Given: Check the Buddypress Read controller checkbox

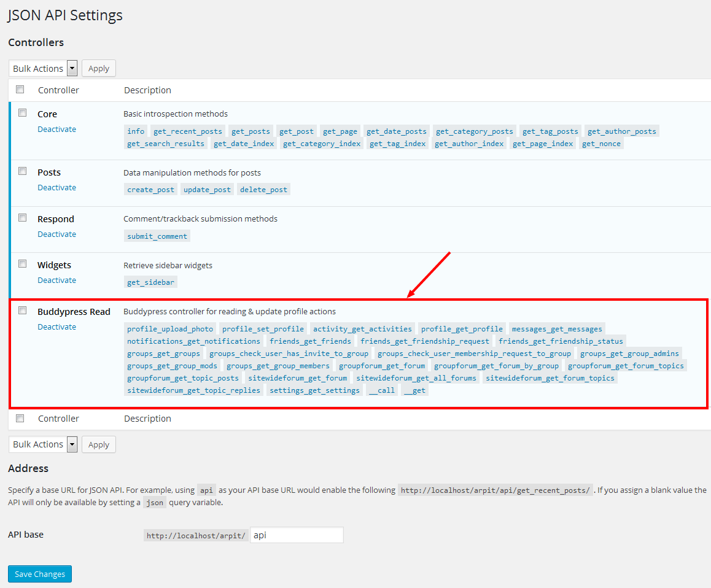Looking at the screenshot, I should tap(22, 310).
